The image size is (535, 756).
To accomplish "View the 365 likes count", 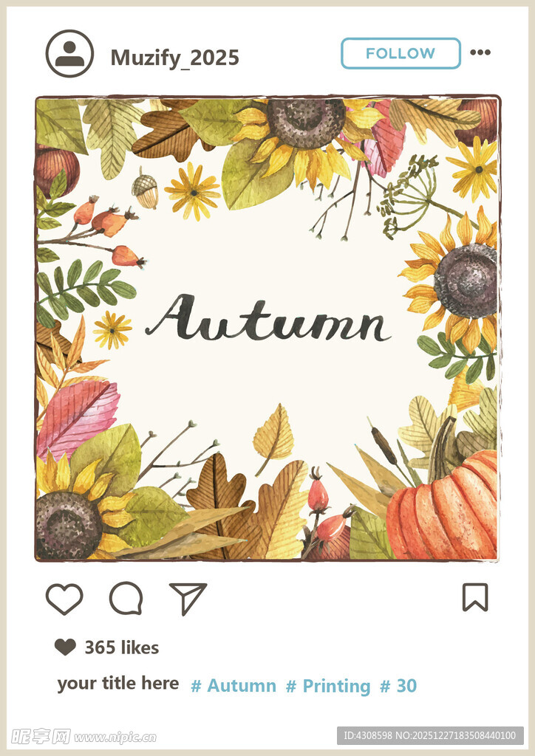I will [x=122, y=647].
